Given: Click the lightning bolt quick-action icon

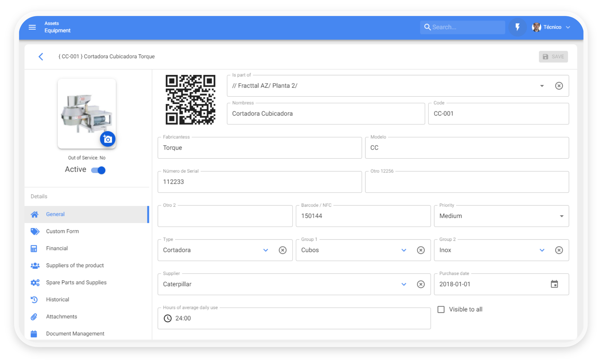Looking at the screenshot, I should point(517,27).
